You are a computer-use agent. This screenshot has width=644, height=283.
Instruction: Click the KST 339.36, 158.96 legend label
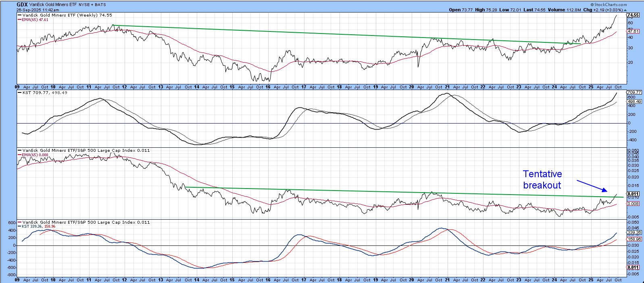[x=38, y=226]
